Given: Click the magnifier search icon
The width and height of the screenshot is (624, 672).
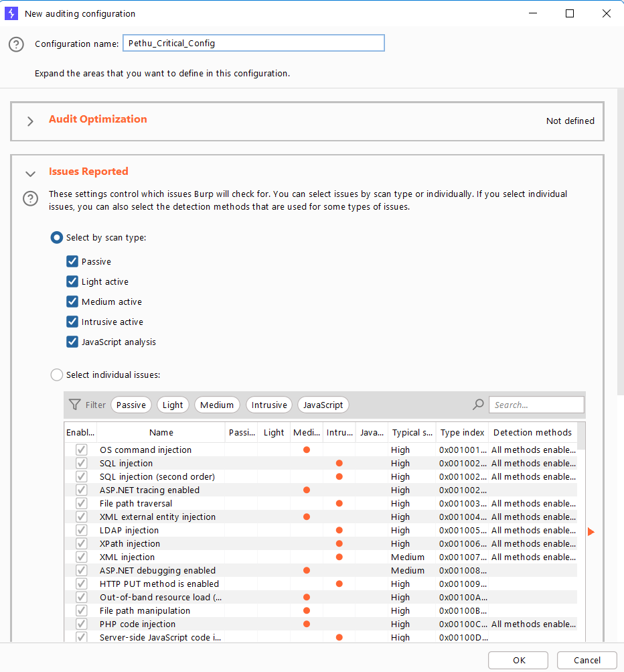Looking at the screenshot, I should tap(479, 405).
